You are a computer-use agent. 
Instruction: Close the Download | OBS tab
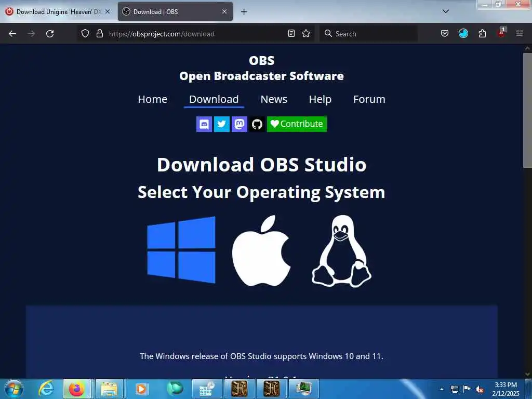pos(224,11)
